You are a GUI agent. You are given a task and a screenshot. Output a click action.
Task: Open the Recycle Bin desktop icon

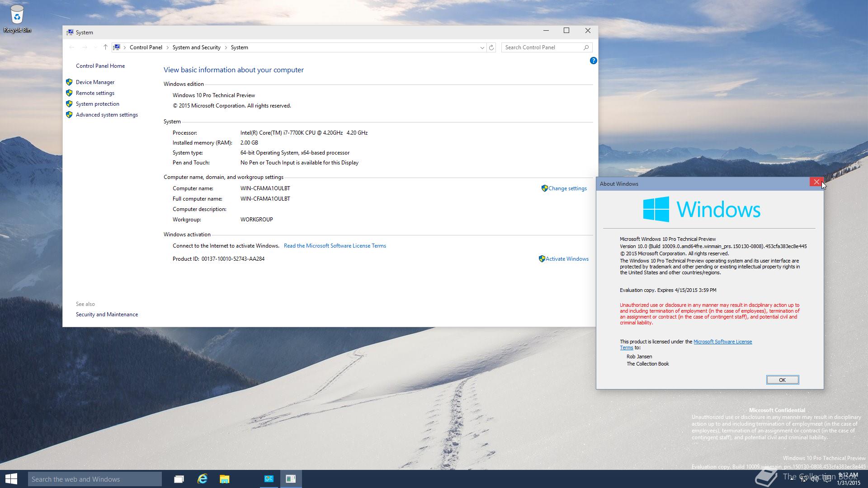pyautogui.click(x=17, y=19)
